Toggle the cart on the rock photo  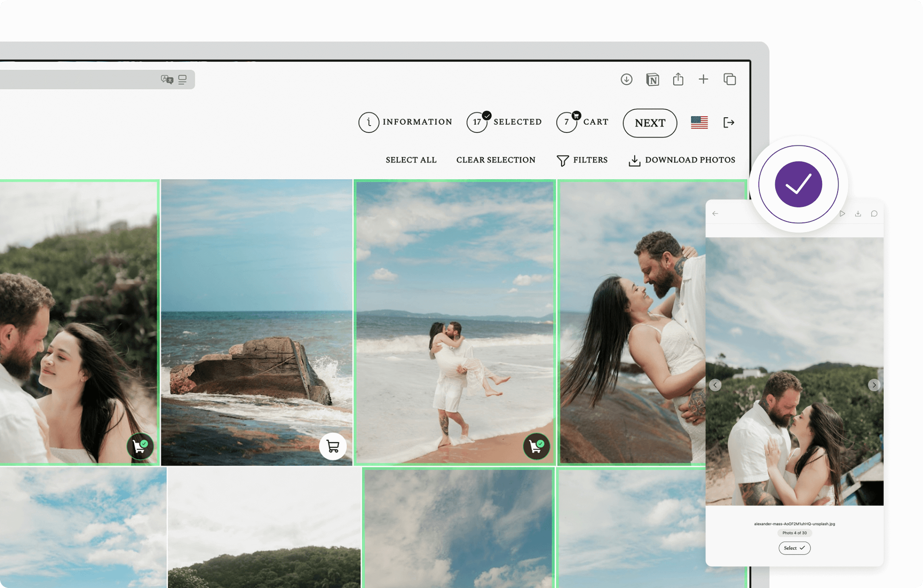pyautogui.click(x=333, y=447)
